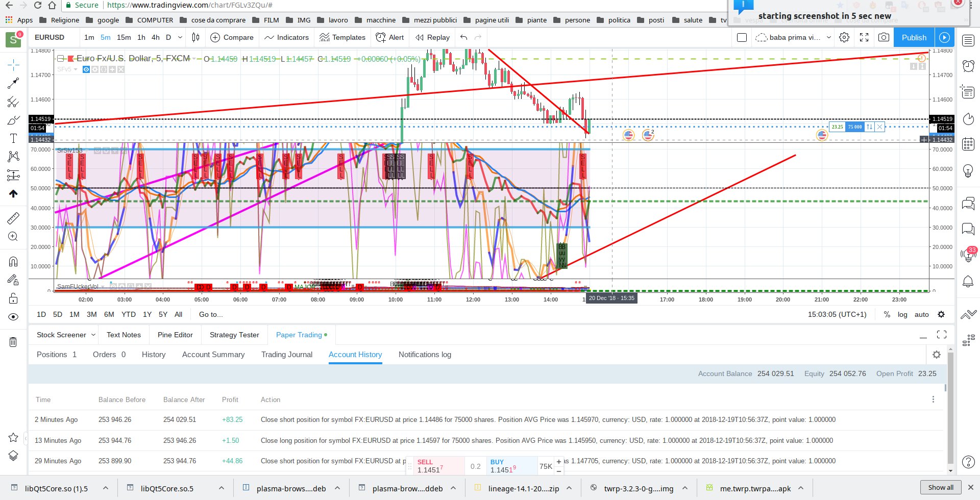This screenshot has height=500, width=980.
Task: Toggle magnet mode for drawings
Action: [x=13, y=262]
